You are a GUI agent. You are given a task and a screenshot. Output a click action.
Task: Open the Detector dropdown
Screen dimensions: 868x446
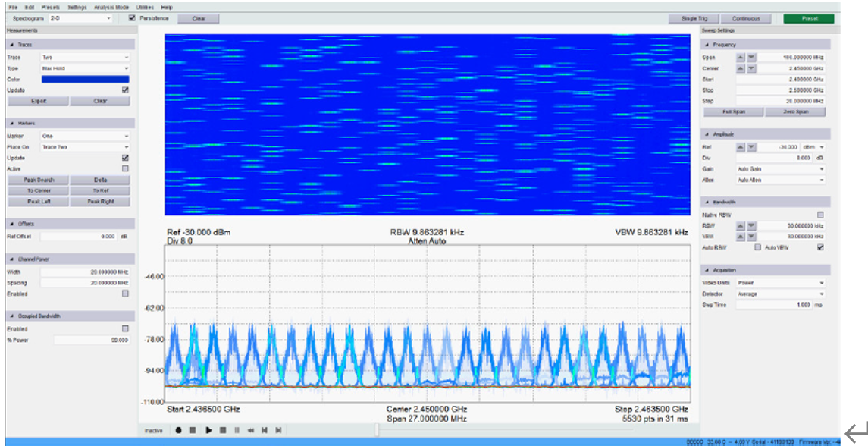[x=780, y=294]
